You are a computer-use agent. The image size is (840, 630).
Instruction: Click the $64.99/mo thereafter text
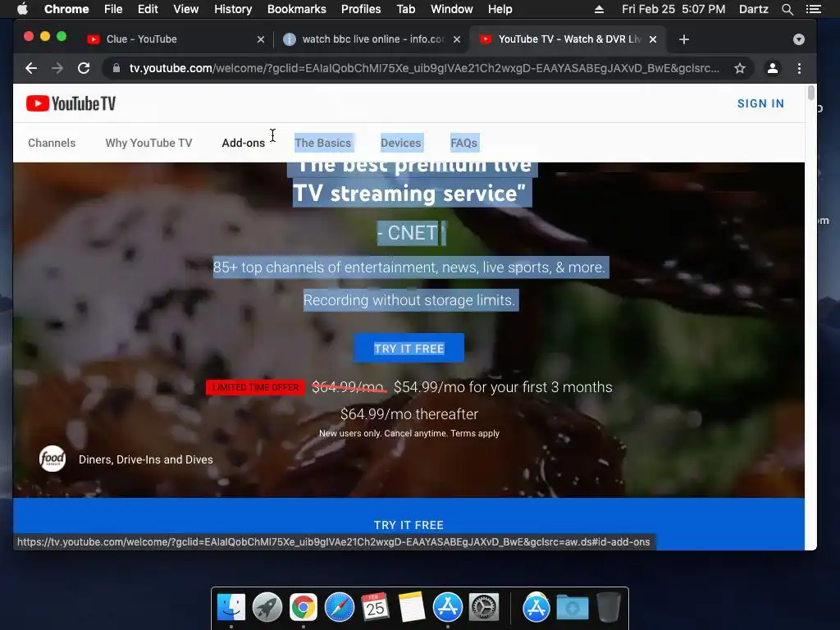(x=409, y=414)
